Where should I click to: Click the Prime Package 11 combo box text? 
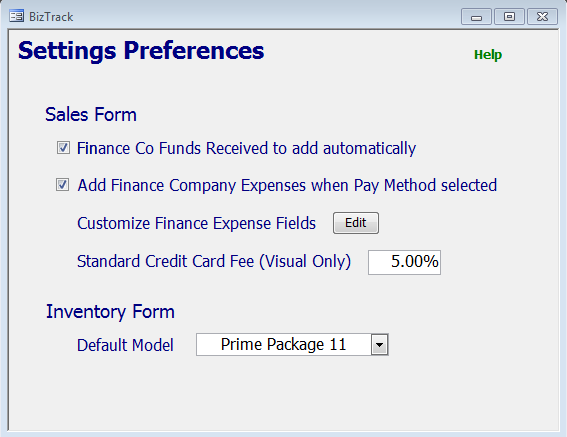(x=284, y=344)
